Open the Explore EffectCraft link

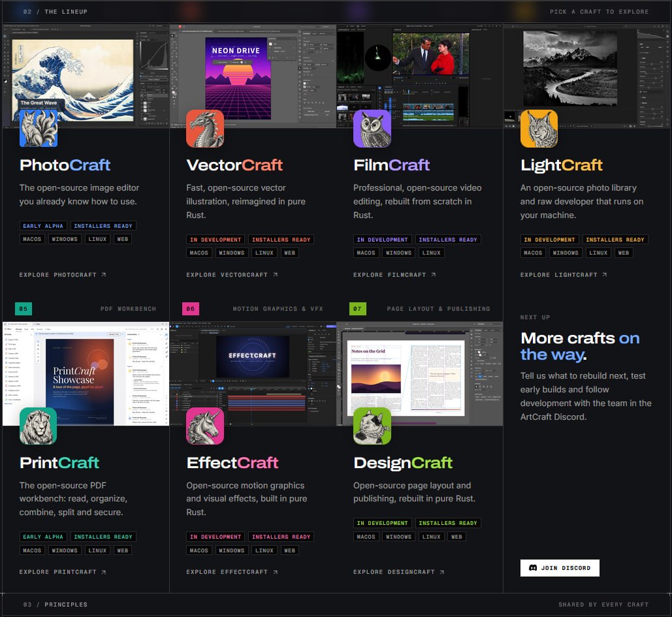point(232,572)
